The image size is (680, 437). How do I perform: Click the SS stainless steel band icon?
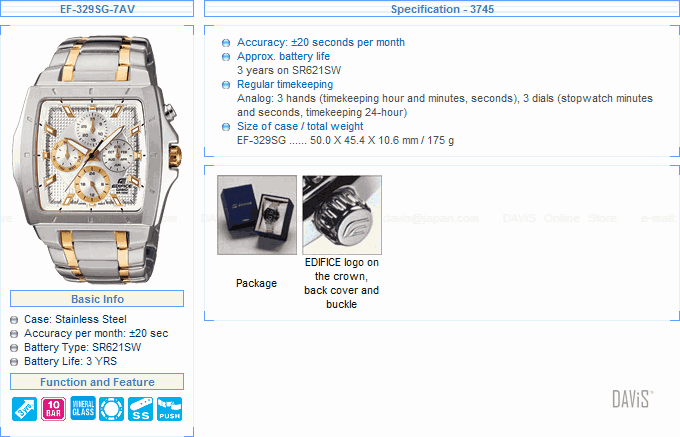[141, 409]
